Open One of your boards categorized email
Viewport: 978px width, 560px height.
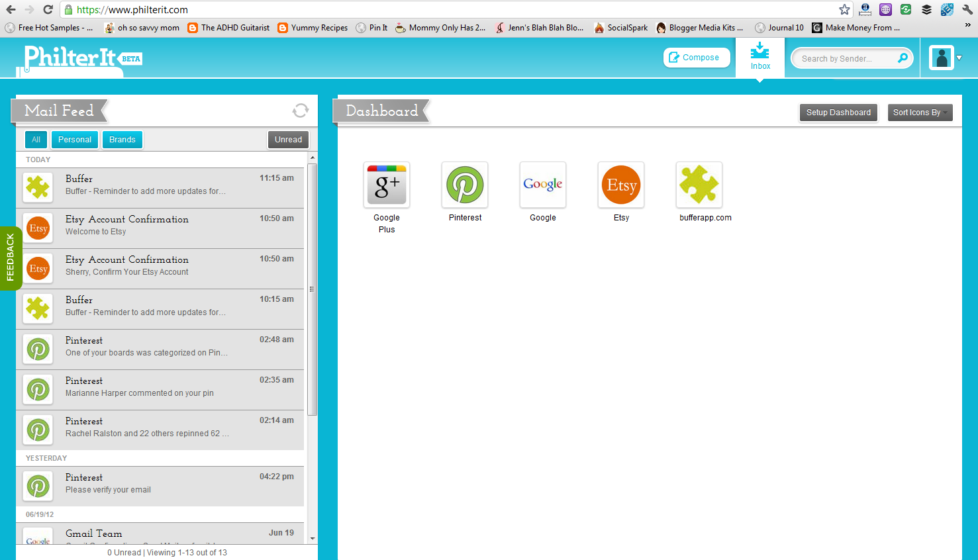[160, 350]
